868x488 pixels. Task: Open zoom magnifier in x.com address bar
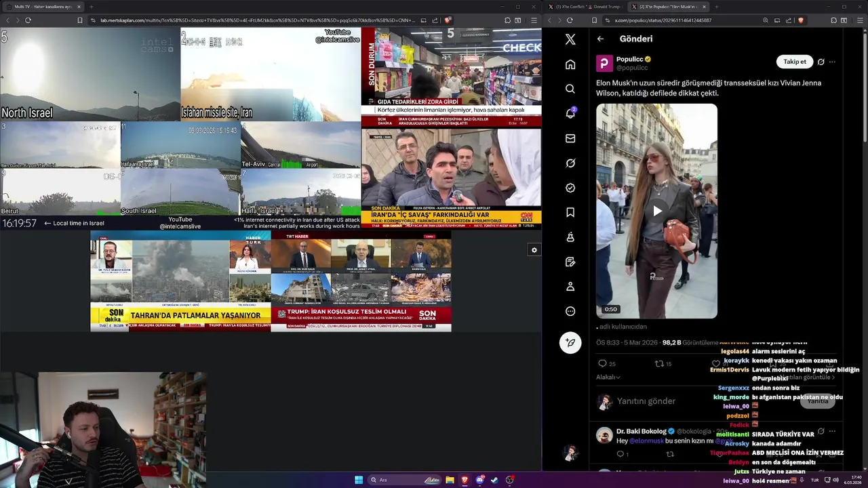pyautogui.click(x=766, y=20)
